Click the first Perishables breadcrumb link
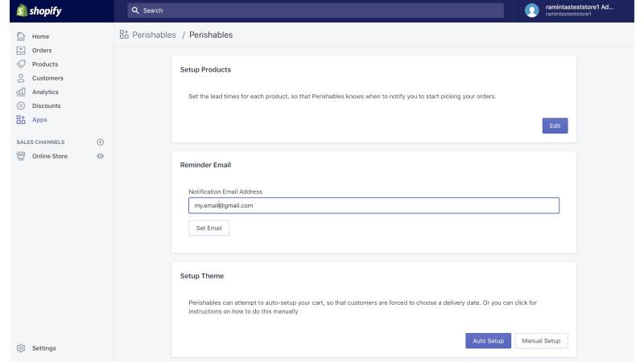644x362 pixels. coord(154,35)
